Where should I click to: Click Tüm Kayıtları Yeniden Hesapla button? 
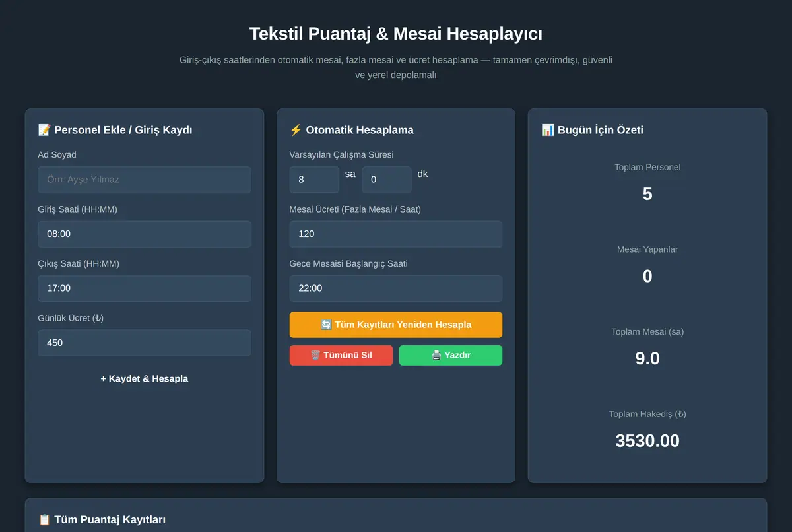396,325
